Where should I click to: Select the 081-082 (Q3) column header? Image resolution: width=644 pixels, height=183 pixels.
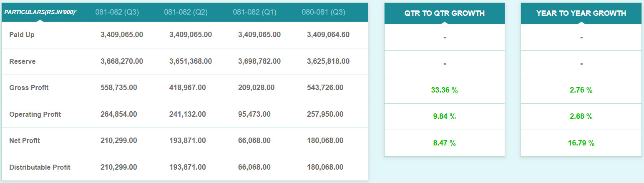tap(117, 13)
